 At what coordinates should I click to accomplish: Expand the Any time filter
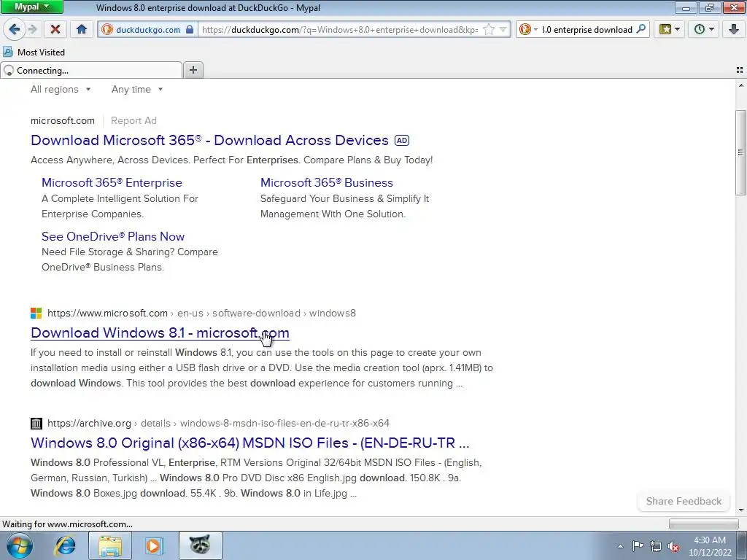(x=137, y=90)
